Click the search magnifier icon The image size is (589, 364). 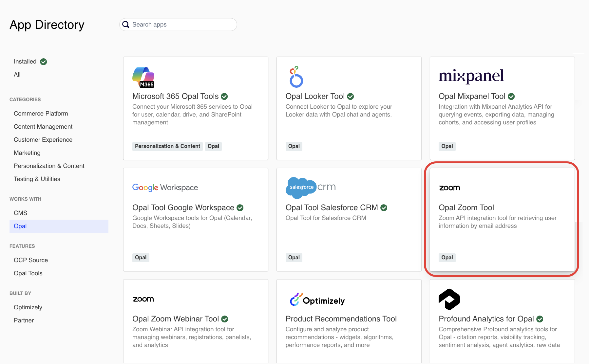pyautogui.click(x=126, y=25)
